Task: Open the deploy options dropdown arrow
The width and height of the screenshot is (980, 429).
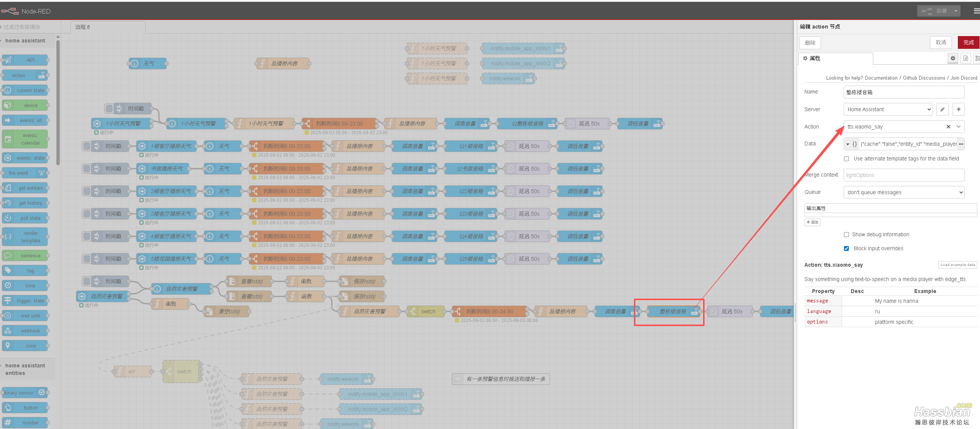Action: tap(955, 11)
